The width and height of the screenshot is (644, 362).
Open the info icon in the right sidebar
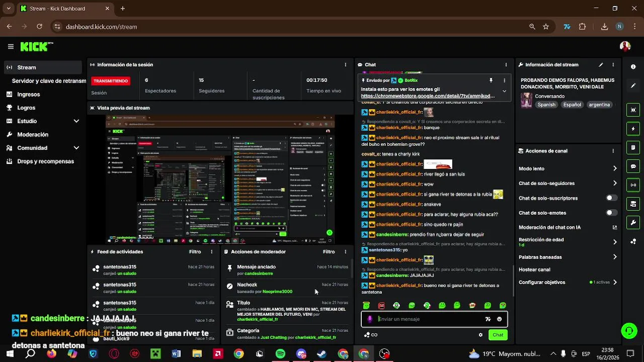click(633, 67)
